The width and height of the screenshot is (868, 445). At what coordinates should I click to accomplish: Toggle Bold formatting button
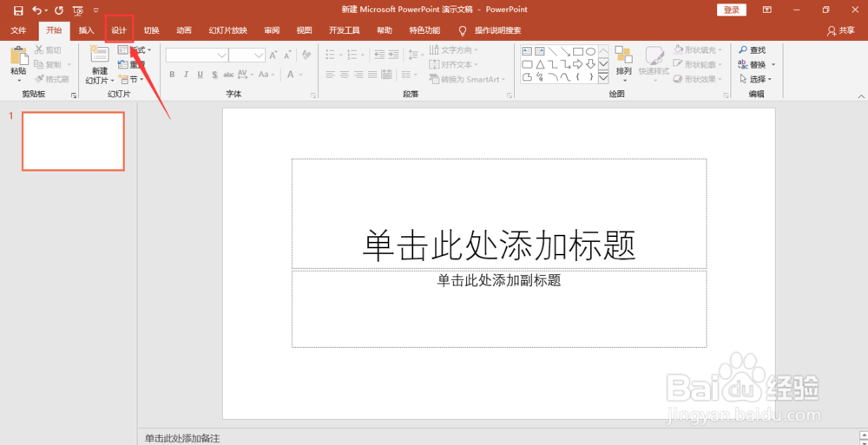[172, 75]
